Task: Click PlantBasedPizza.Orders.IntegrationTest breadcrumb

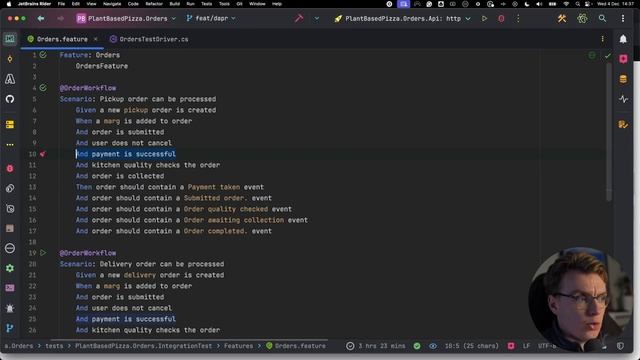Action: 144,346
